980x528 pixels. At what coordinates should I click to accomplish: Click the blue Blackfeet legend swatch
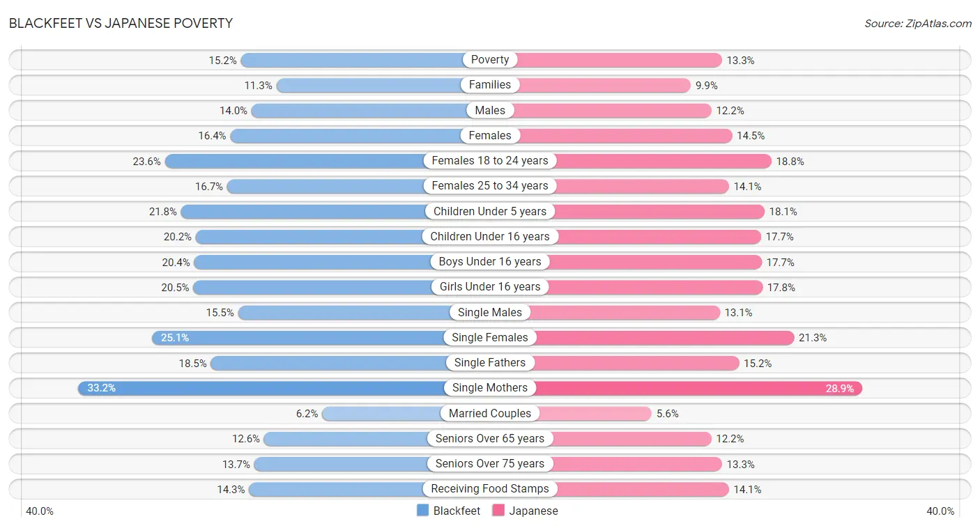[x=422, y=511]
